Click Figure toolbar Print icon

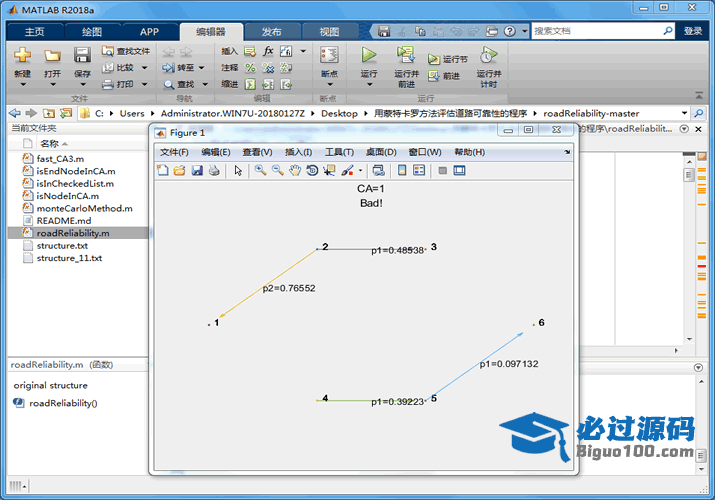[214, 170]
